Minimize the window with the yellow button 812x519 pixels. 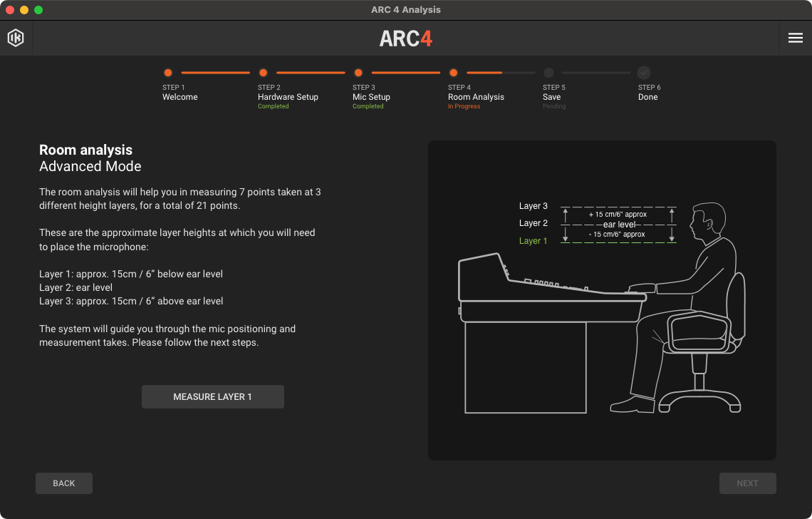(x=24, y=10)
